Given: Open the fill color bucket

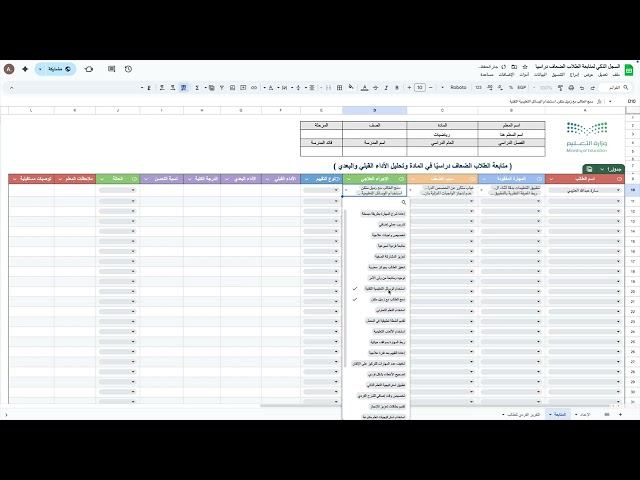Looking at the screenshot, I should [351, 87].
